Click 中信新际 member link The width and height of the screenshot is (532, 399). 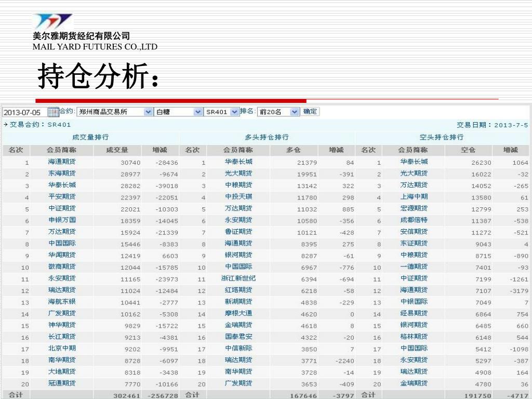click(238, 349)
